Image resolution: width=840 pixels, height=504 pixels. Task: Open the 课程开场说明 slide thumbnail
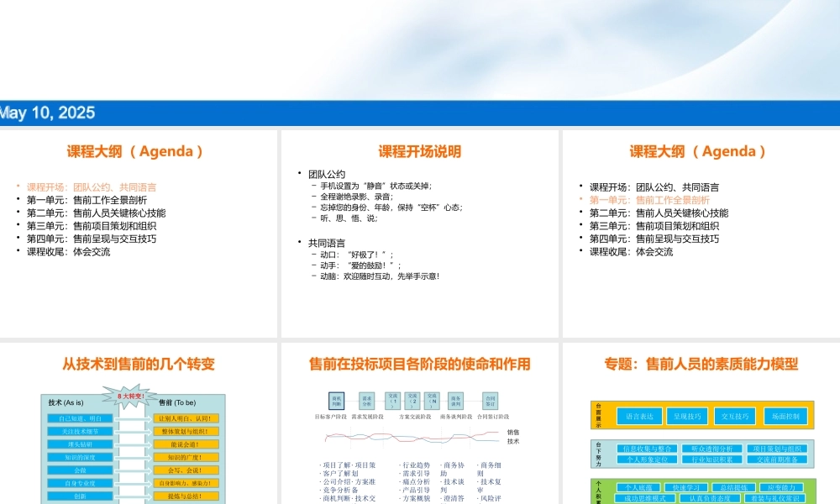(419, 234)
